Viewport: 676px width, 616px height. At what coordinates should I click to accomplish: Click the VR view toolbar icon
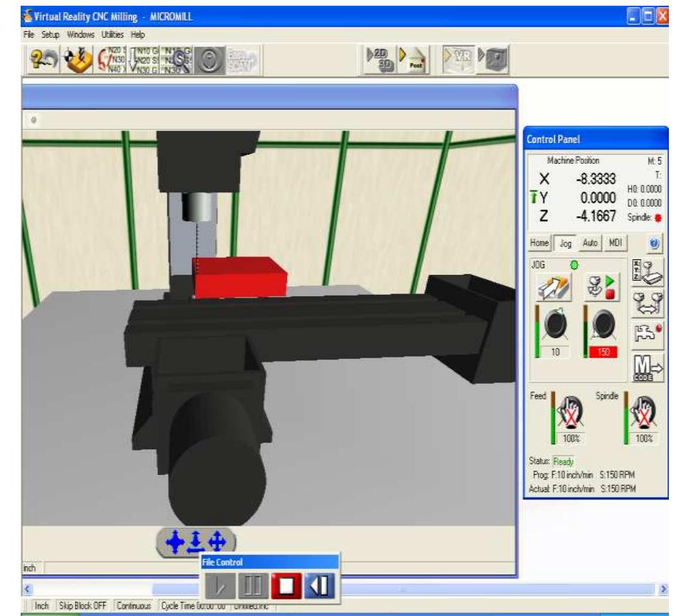[x=459, y=59]
